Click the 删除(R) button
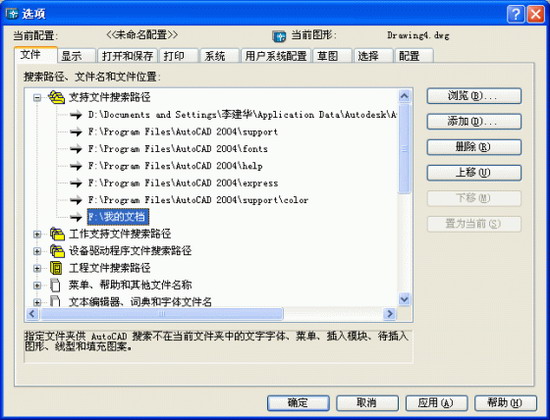Image resolution: width=550 pixels, height=420 pixels. point(474,147)
